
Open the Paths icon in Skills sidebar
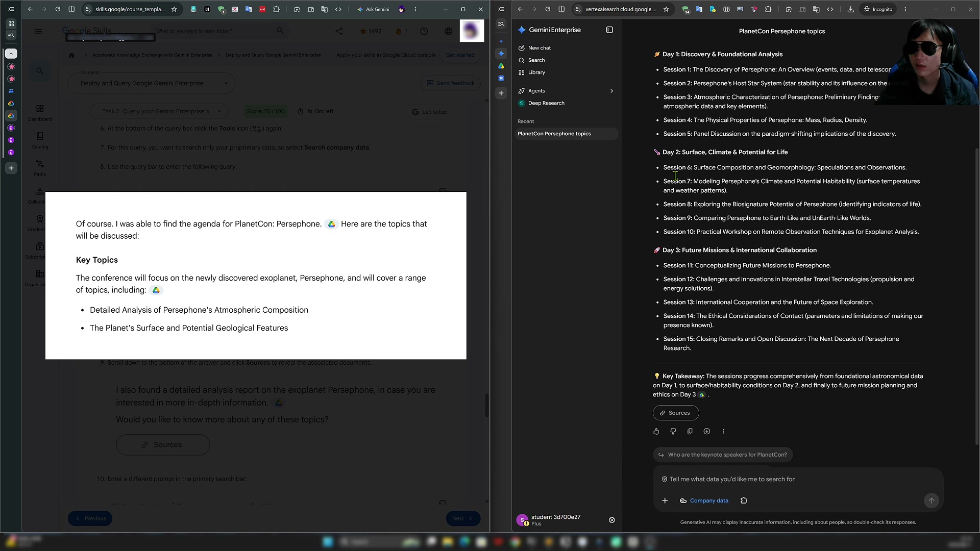(40, 168)
